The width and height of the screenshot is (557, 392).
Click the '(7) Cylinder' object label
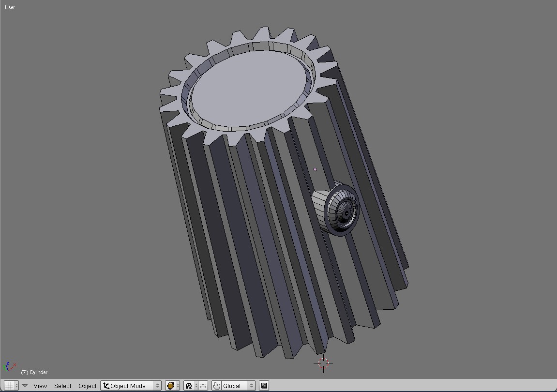tap(34, 372)
